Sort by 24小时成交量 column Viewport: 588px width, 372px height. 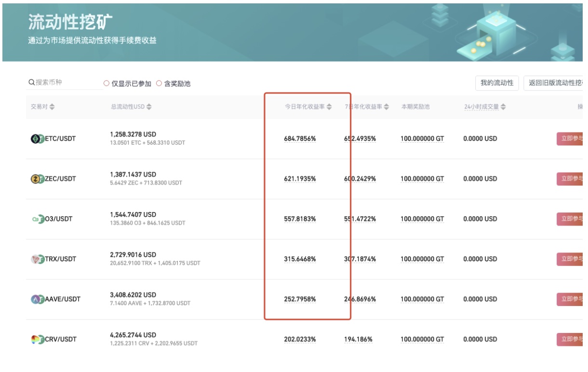pos(503,107)
